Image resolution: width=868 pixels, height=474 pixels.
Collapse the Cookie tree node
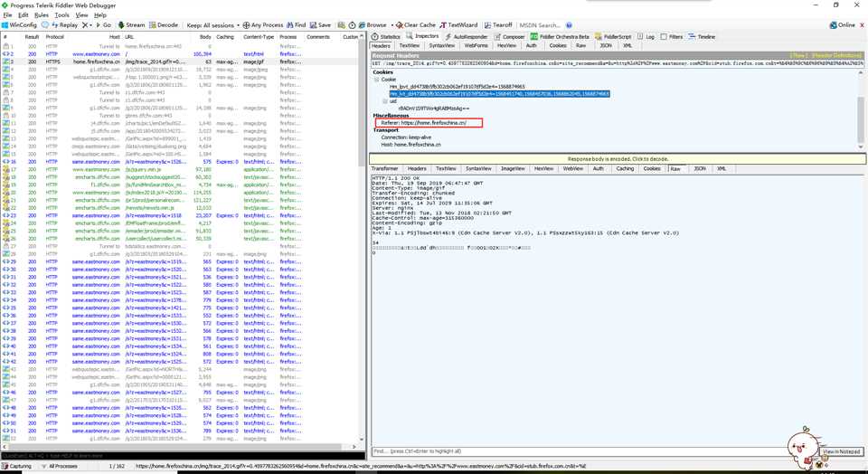click(377, 80)
